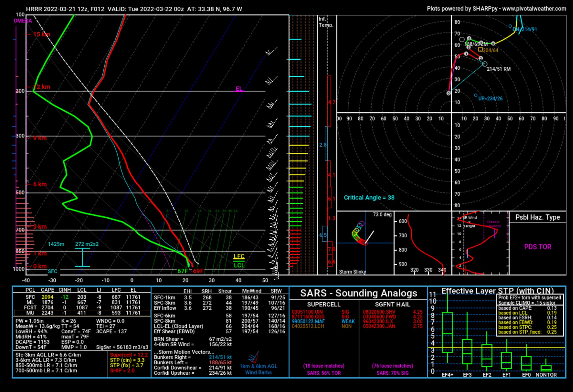Click the green LCL level label
Image resolution: width=573 pixels, height=392 pixels.
coord(239,265)
